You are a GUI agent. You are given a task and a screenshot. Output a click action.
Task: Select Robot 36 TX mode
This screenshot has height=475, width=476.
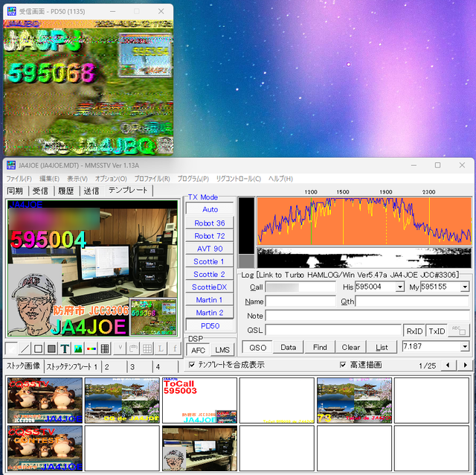click(210, 223)
